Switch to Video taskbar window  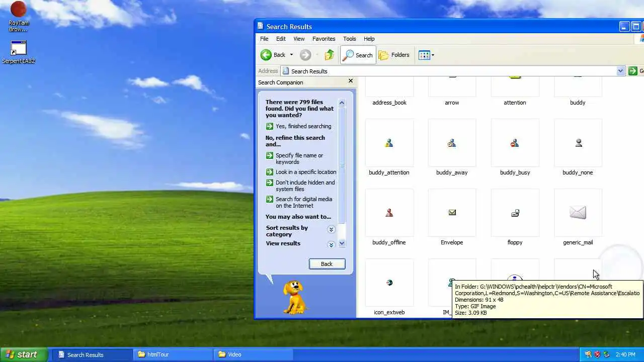253,354
